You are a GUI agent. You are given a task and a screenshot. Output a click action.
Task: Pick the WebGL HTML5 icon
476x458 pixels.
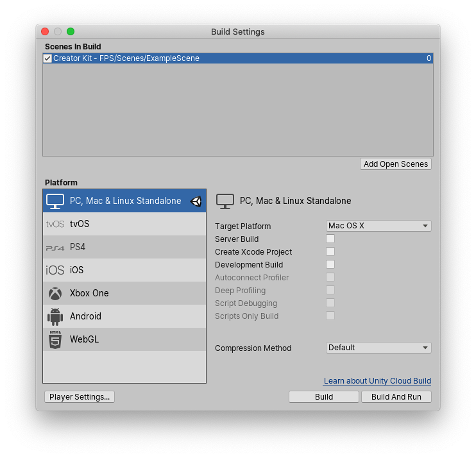click(55, 340)
